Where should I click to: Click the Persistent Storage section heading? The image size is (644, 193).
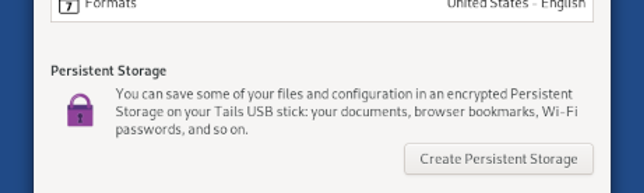click(109, 71)
